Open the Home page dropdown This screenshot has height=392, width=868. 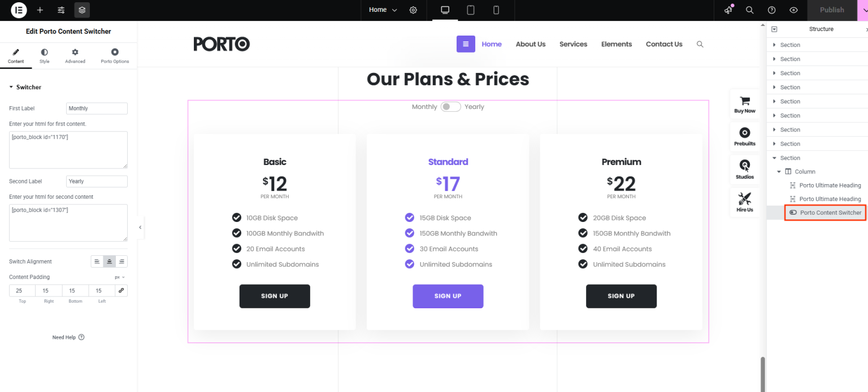[x=383, y=10]
